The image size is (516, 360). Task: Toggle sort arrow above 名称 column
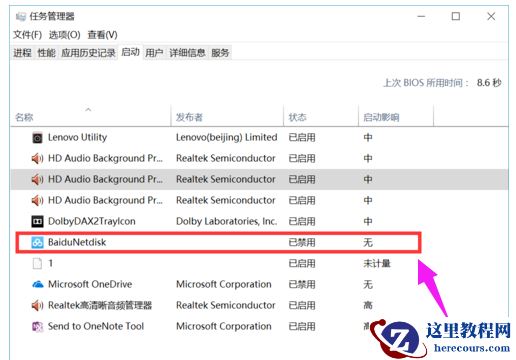pos(88,109)
